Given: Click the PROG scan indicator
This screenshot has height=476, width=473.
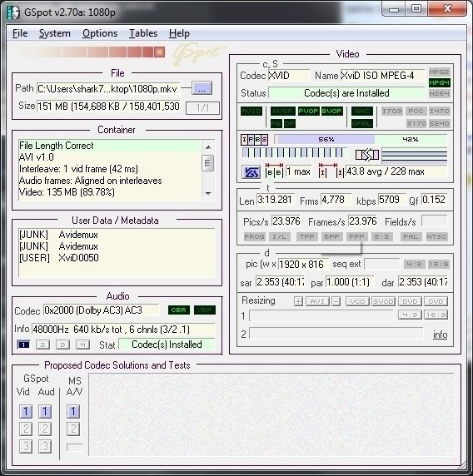Looking at the screenshot, I should [x=254, y=236].
